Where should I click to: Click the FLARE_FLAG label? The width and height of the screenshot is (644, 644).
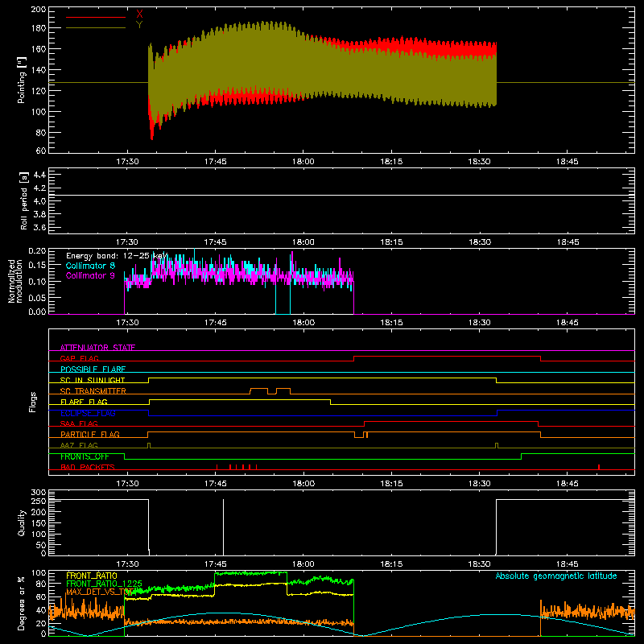(84, 402)
